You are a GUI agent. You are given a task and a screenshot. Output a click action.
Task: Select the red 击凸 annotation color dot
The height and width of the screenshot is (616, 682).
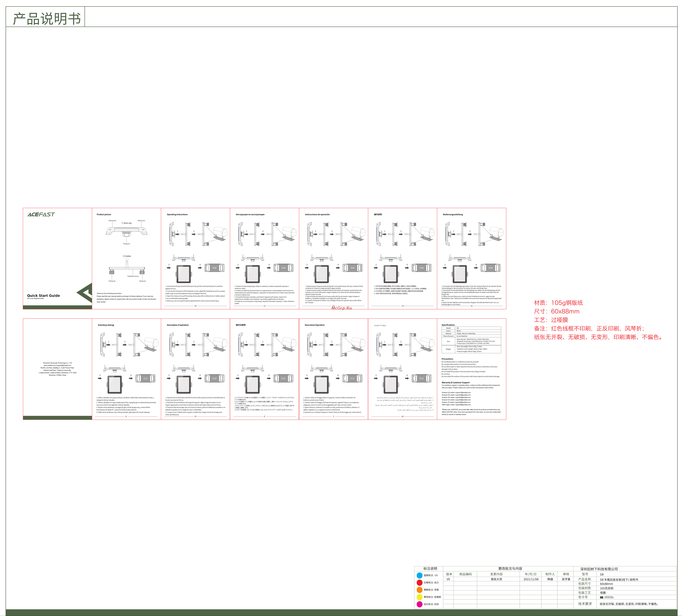tap(420, 583)
